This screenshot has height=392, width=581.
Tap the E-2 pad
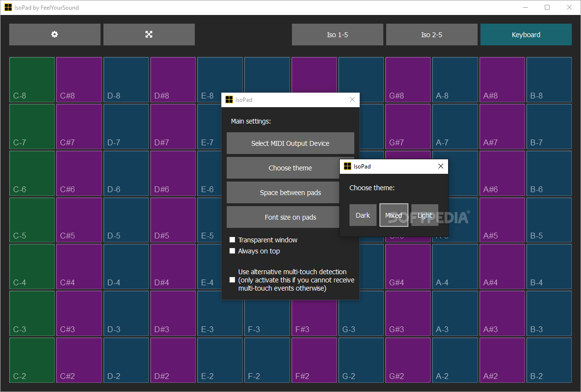pyautogui.click(x=220, y=361)
